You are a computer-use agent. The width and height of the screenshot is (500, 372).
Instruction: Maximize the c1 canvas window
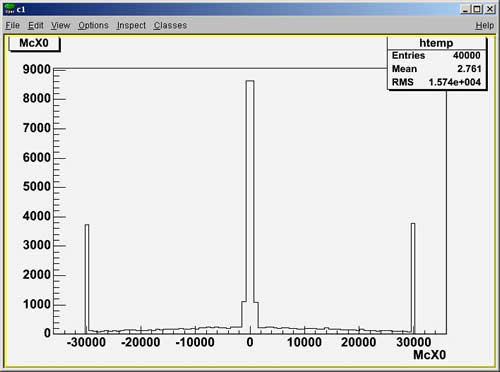[477, 9]
